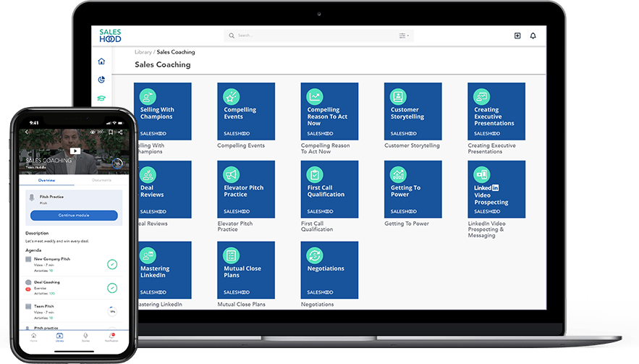Click the Mutual Close Plans list icon
The height and width of the screenshot is (364, 639).
click(x=231, y=255)
